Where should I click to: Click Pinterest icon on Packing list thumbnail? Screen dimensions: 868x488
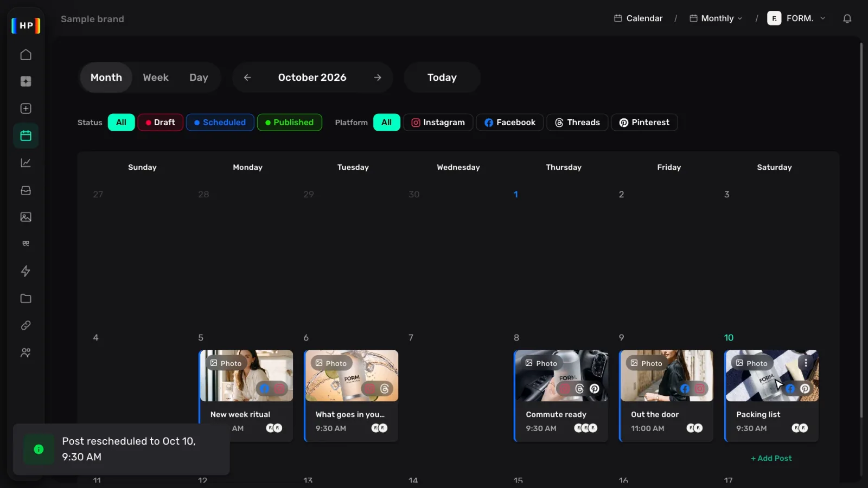coord(805,389)
